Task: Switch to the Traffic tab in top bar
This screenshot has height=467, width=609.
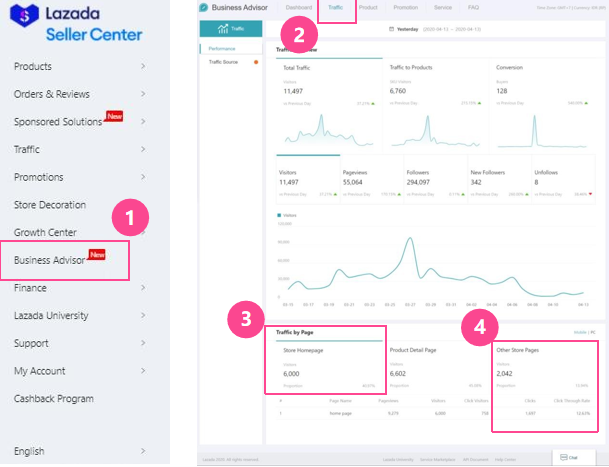Action: tap(336, 7)
